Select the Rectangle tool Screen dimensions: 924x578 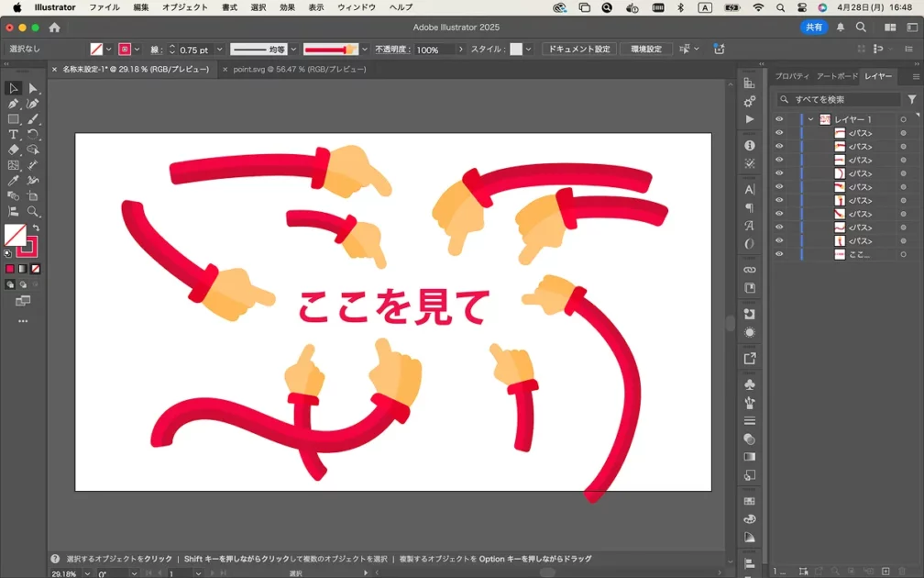(x=13, y=119)
